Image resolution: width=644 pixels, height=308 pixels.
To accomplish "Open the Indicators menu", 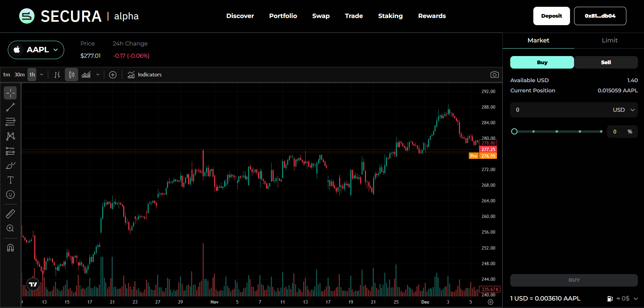I will pos(145,75).
